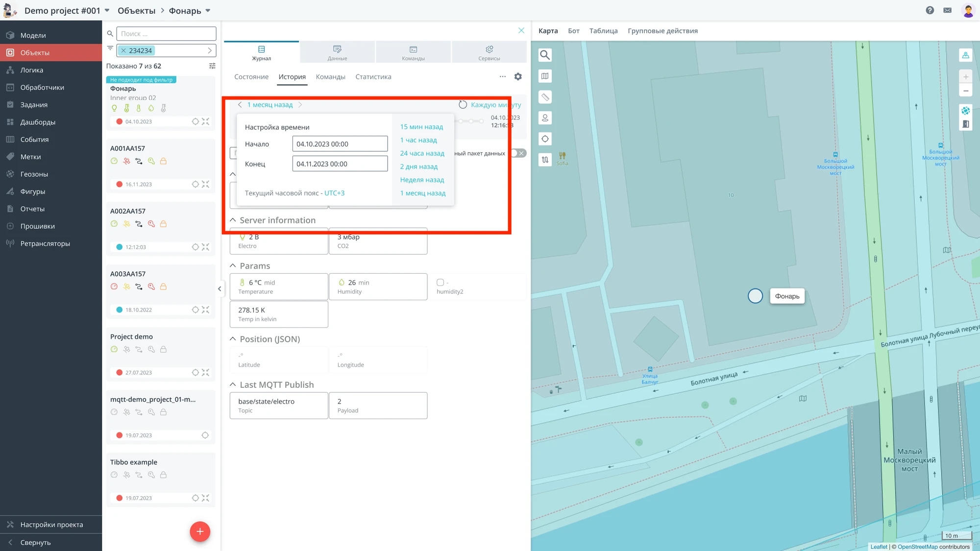Screen dimensions: 980x551
Task: Collapse the Server information section
Action: tap(233, 220)
